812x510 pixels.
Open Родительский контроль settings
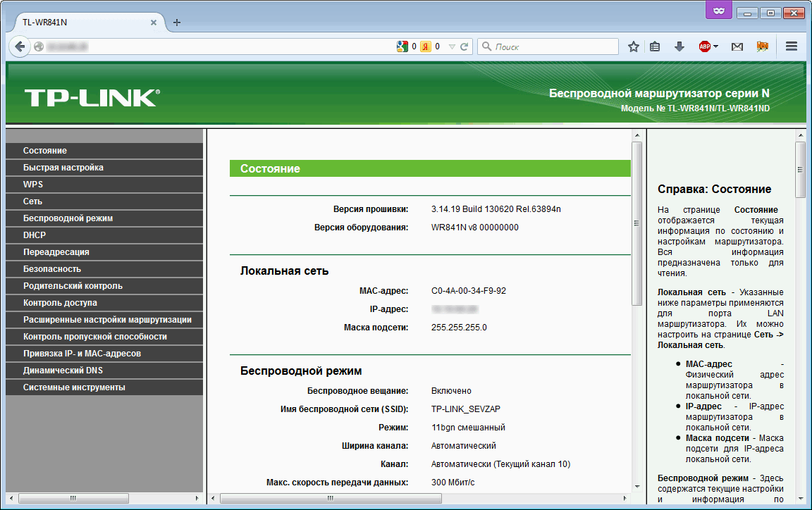click(x=73, y=286)
